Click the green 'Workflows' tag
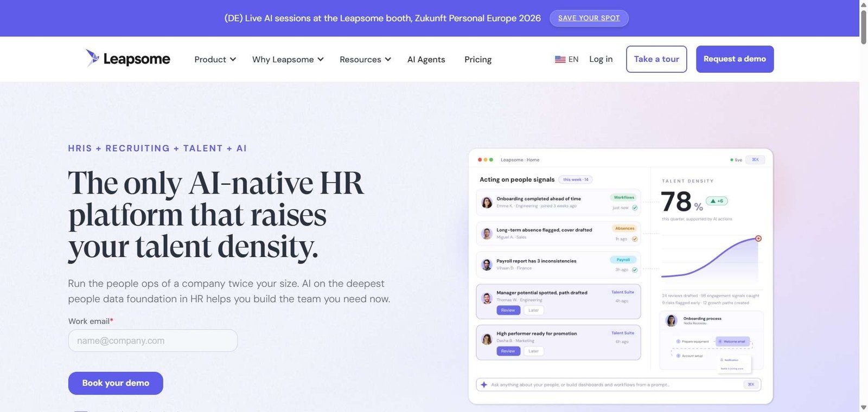This screenshot has width=868, height=412. [x=624, y=197]
